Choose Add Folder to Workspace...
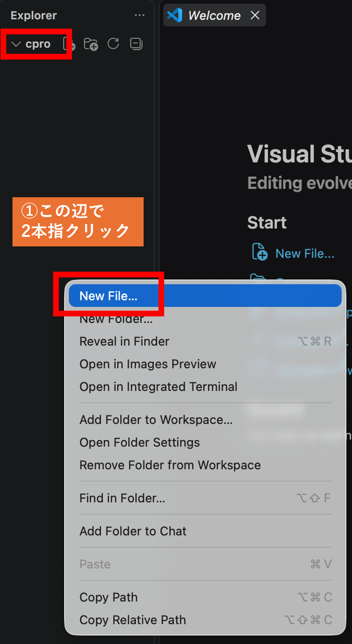The width and height of the screenshot is (352, 644). click(x=205, y=419)
